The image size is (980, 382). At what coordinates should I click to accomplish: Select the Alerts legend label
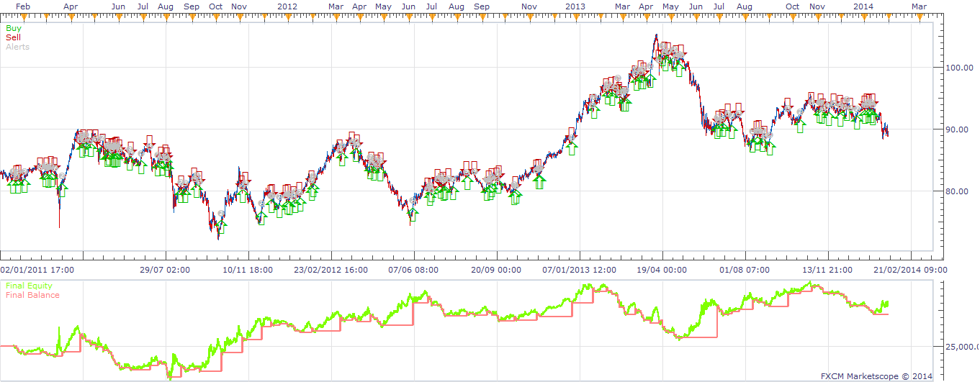tap(17, 47)
